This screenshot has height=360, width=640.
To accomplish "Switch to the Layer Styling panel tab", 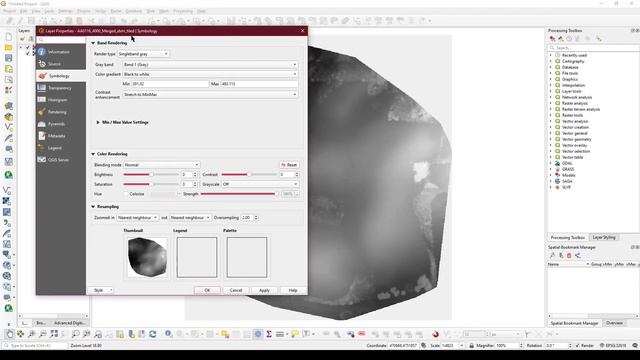I will click(604, 237).
